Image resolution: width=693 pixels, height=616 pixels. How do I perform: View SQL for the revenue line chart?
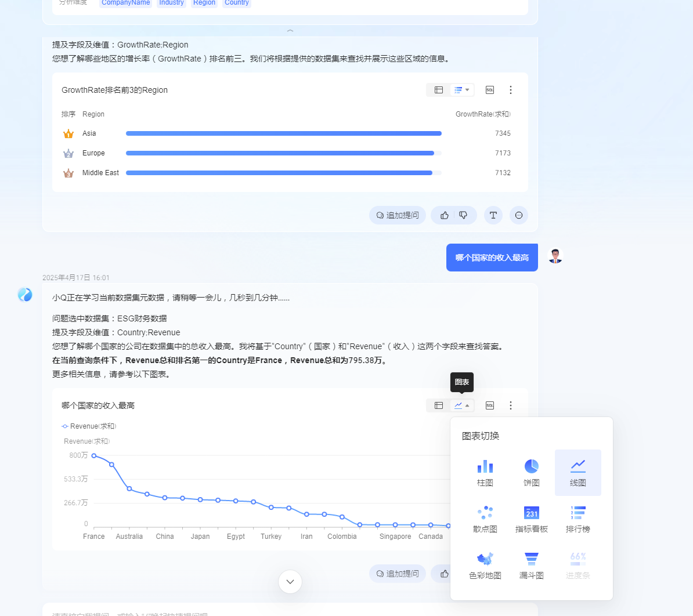pyautogui.click(x=490, y=405)
